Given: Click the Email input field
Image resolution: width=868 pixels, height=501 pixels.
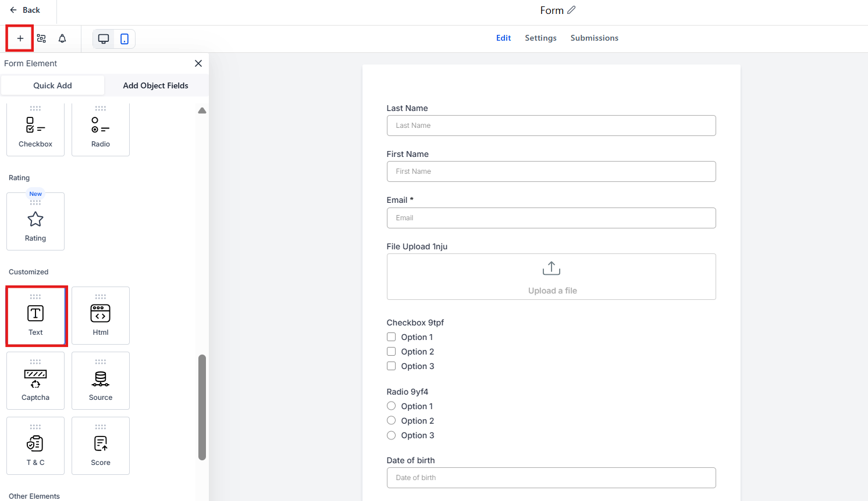Looking at the screenshot, I should [x=551, y=218].
